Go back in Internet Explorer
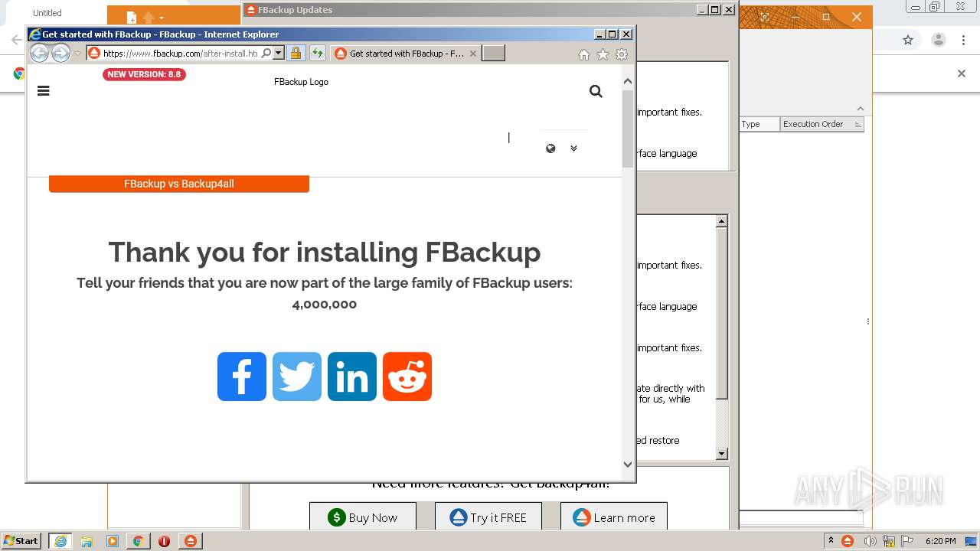The width and height of the screenshot is (980, 551). coord(39,53)
